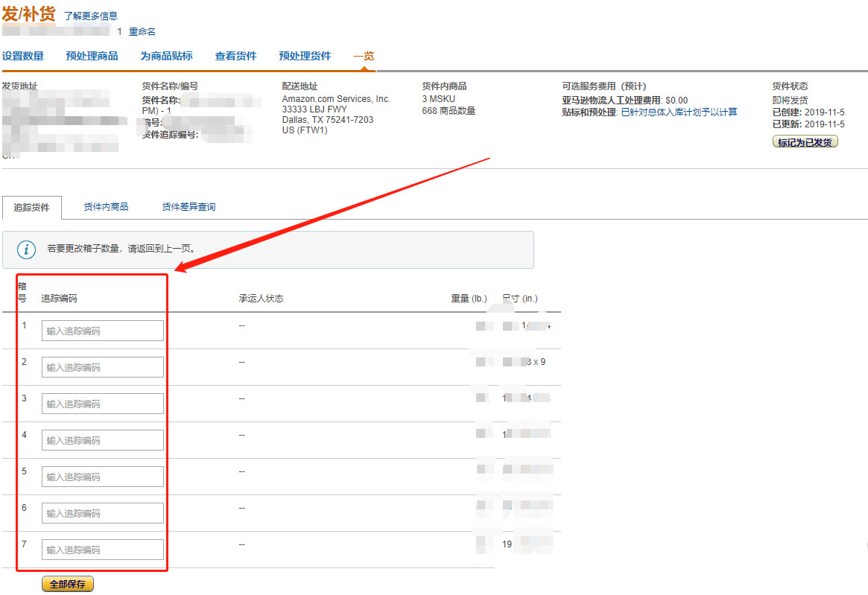Screen dimensions: 868x595
Task: Switch to the 设置数量 tab
Action: tap(25, 56)
